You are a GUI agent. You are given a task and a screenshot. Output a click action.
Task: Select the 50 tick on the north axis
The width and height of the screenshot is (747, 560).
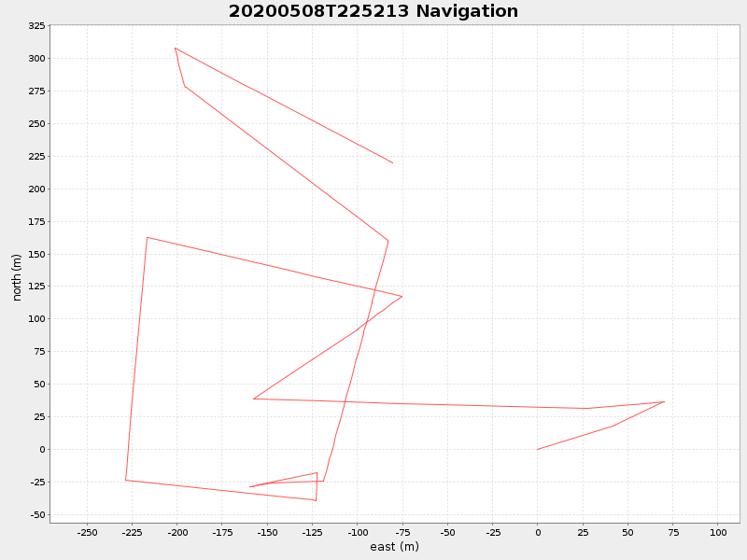coord(39,384)
